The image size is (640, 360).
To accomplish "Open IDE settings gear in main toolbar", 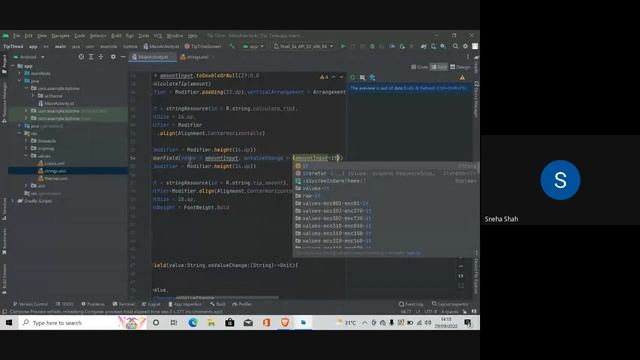I will tap(465, 47).
